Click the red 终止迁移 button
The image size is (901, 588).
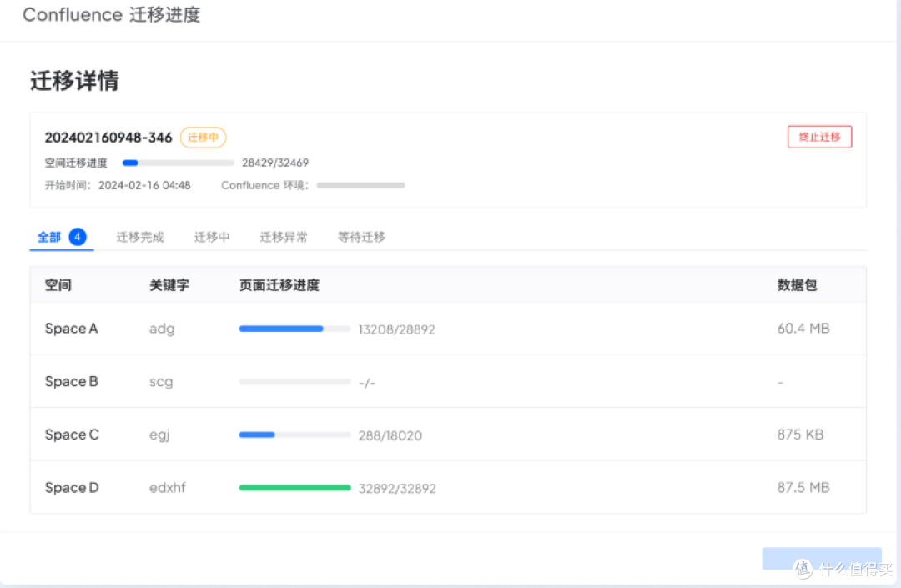819,136
